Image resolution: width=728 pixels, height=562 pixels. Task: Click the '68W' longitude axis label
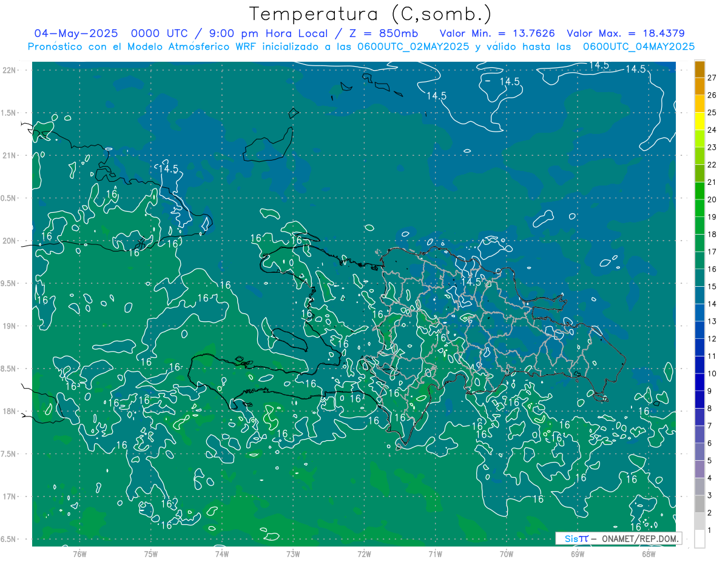click(x=649, y=554)
